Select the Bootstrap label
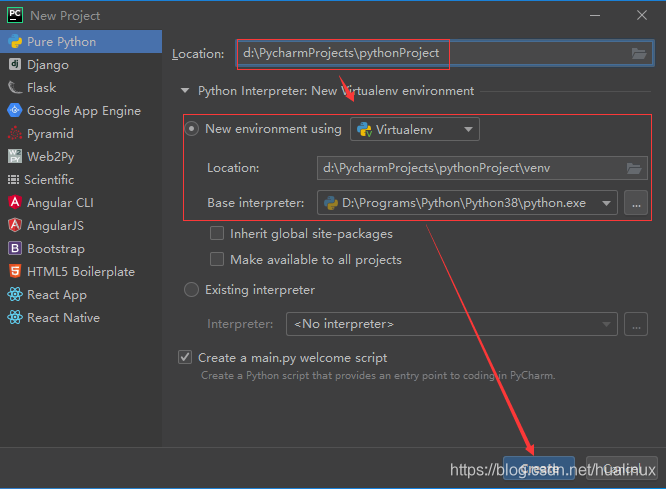This screenshot has height=489, width=666. (x=56, y=249)
